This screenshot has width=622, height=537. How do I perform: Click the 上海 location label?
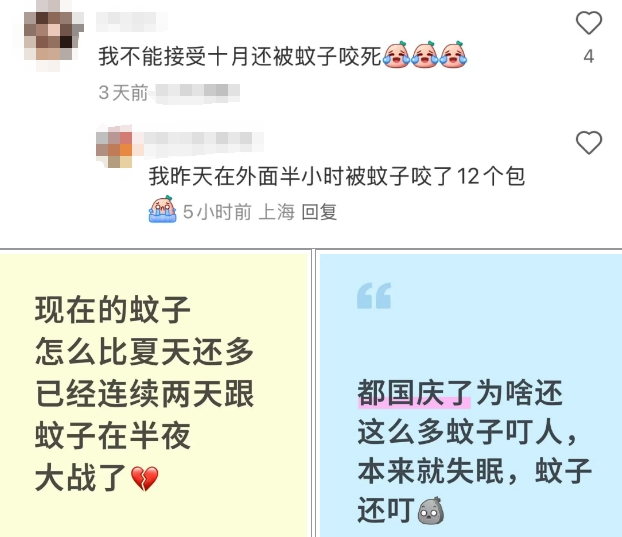[276, 212]
